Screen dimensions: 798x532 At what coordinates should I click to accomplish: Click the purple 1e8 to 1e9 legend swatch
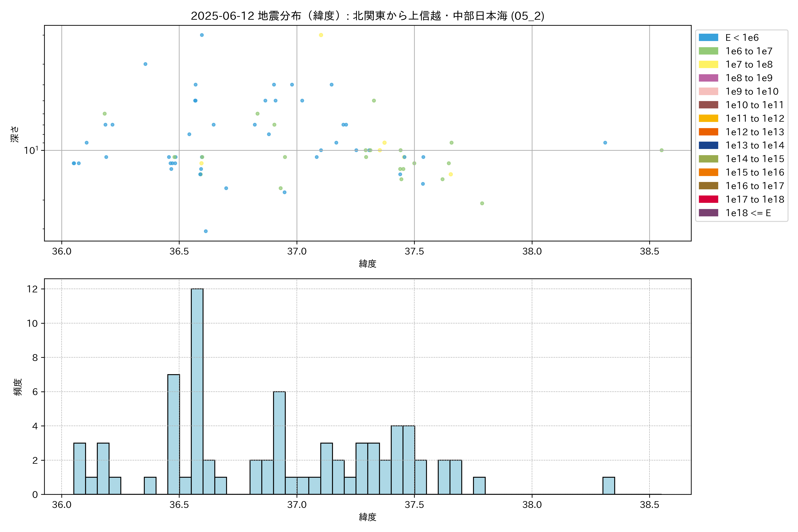tap(708, 78)
